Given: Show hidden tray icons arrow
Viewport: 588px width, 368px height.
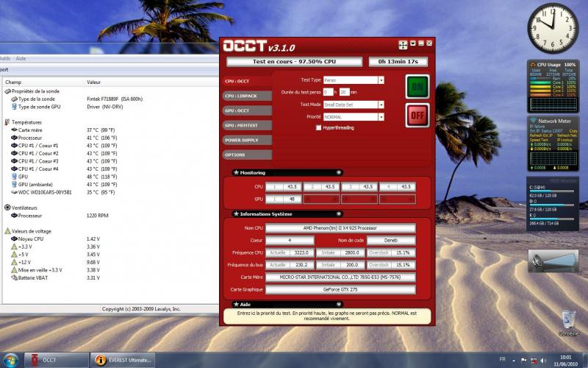Looking at the screenshot, I should point(514,361).
